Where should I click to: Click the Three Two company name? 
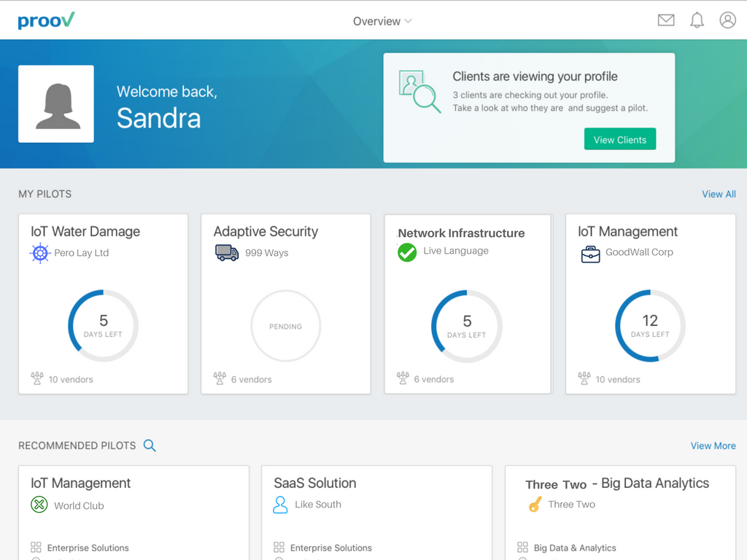click(x=572, y=505)
